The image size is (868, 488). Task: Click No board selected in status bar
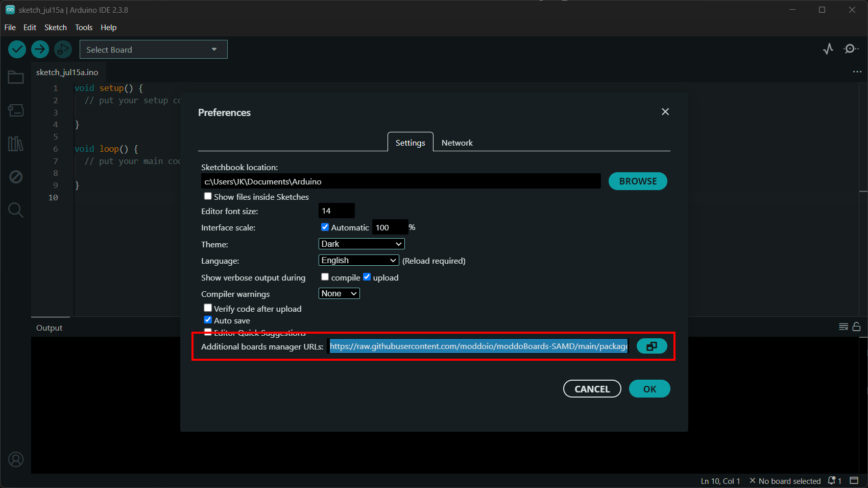[x=785, y=481]
